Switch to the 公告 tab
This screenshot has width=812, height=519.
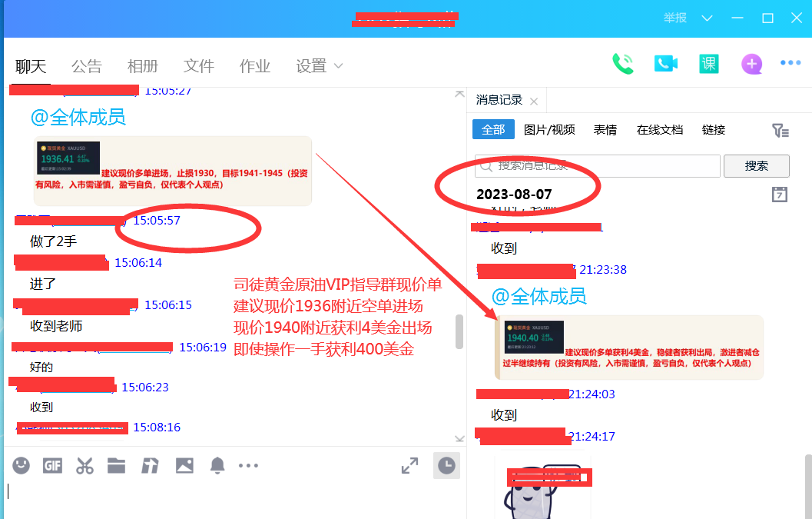pyautogui.click(x=87, y=66)
